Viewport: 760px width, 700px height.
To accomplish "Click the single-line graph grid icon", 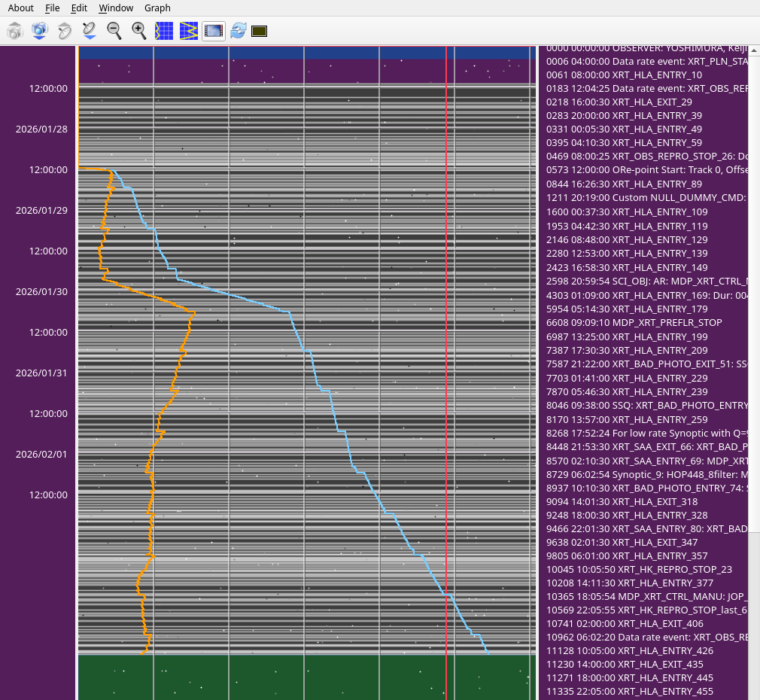I will point(164,31).
